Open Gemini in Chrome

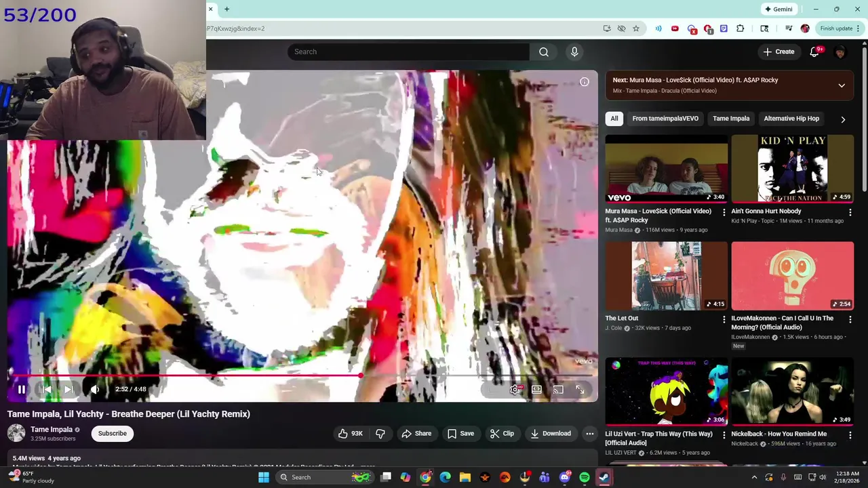click(x=778, y=9)
